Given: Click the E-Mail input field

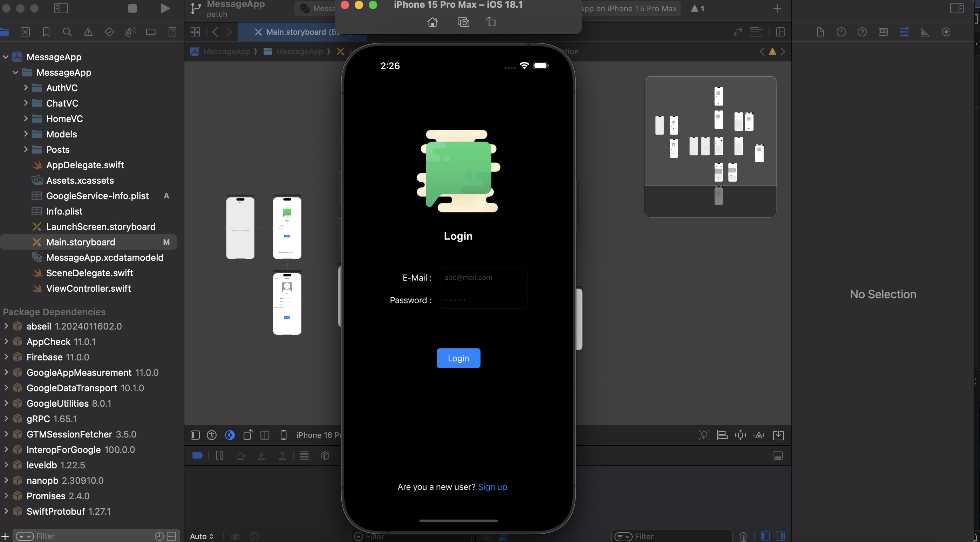Looking at the screenshot, I should [x=484, y=277].
